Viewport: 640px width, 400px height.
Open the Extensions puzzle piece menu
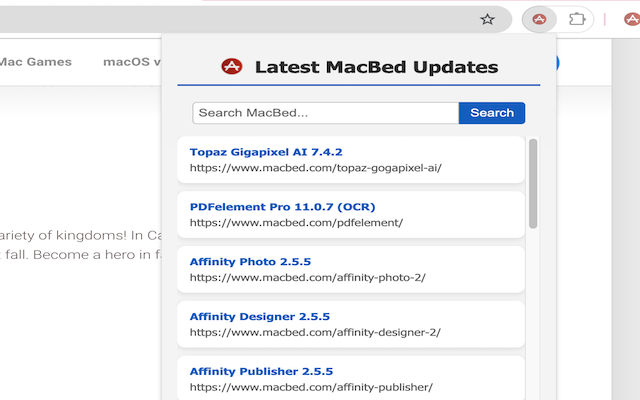[577, 19]
